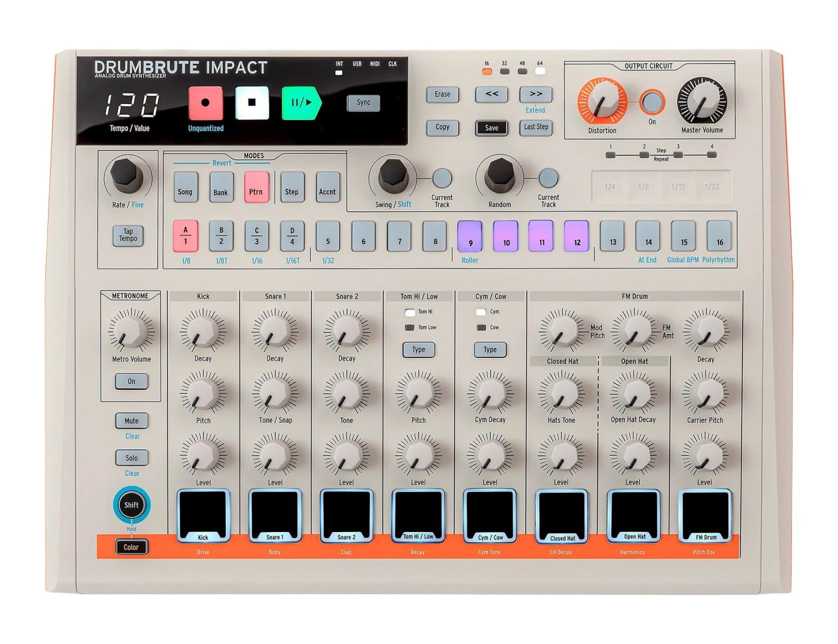This screenshot has width=838, height=644.
Task: Select Accnt mode
Action: coord(327,187)
